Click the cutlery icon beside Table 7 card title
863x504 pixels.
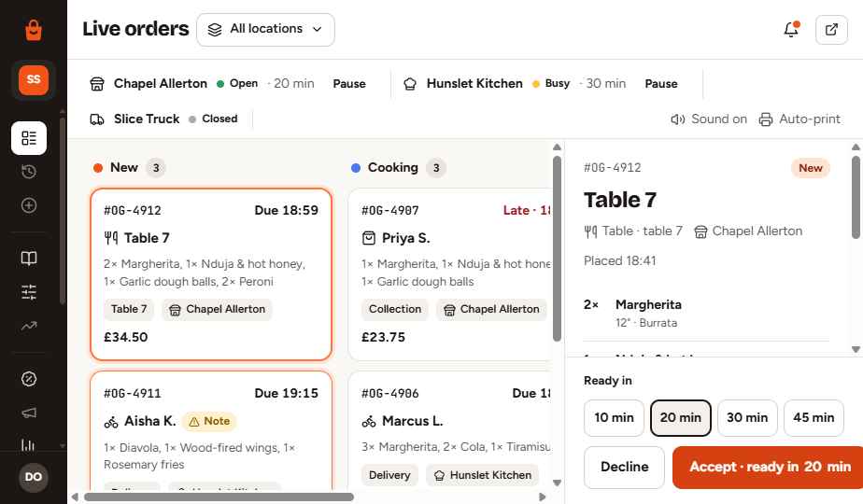(110, 238)
